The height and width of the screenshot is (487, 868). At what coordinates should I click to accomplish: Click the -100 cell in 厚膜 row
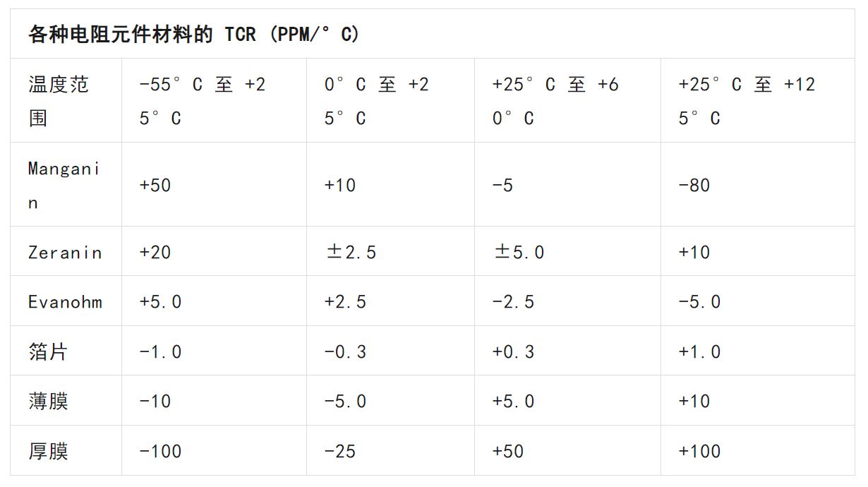pyautogui.click(x=160, y=451)
